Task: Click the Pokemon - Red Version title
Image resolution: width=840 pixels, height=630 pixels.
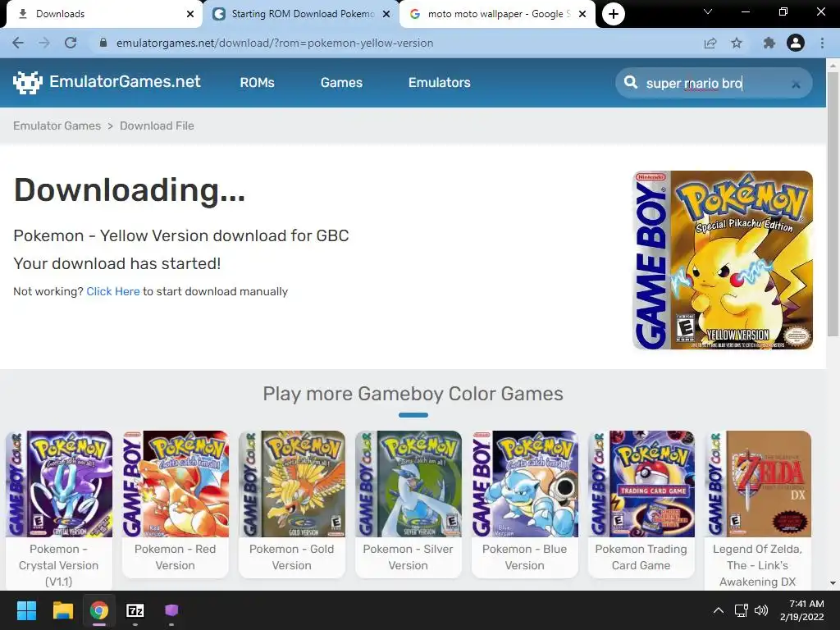Action: 176,557
